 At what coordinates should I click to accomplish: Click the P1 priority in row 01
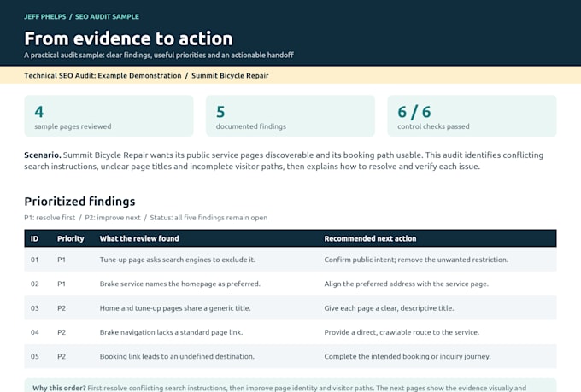(x=62, y=260)
